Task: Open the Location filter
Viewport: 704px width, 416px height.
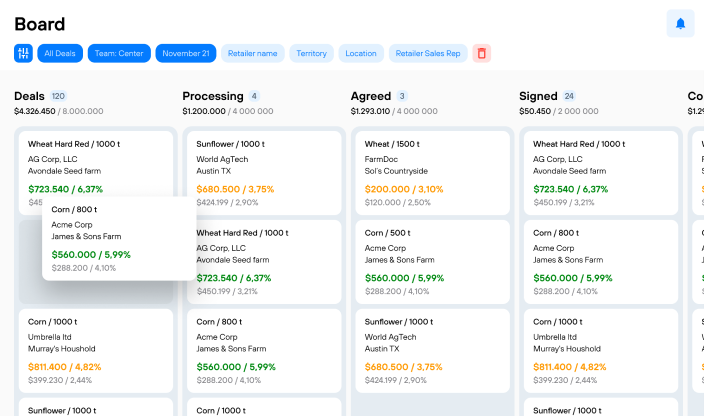Action: pyautogui.click(x=361, y=53)
